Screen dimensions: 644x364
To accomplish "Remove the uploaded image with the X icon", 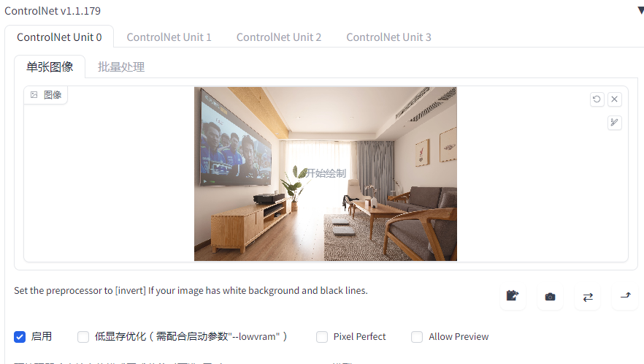I will pyautogui.click(x=615, y=99).
